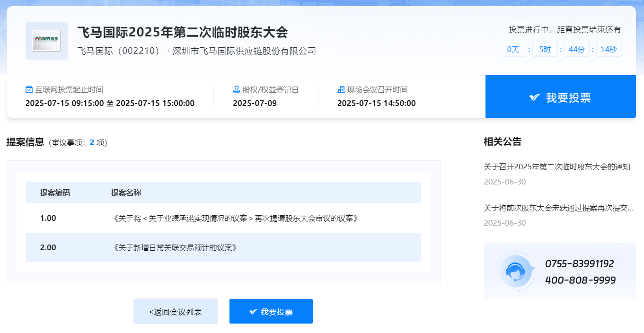The width and height of the screenshot is (644, 333).
Task: Click 2025-06-30 date under second announcement
Action: tap(504, 223)
